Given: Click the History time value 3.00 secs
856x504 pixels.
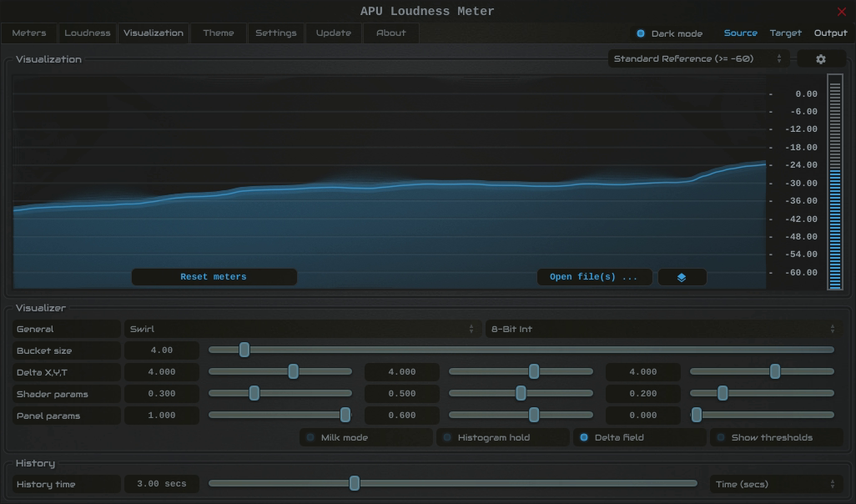Looking at the screenshot, I should coord(162,484).
